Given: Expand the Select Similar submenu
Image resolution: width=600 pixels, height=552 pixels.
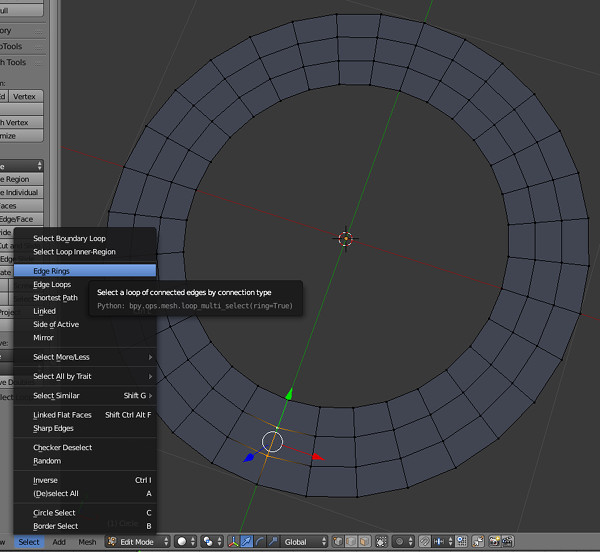Looking at the screenshot, I should (x=85, y=396).
